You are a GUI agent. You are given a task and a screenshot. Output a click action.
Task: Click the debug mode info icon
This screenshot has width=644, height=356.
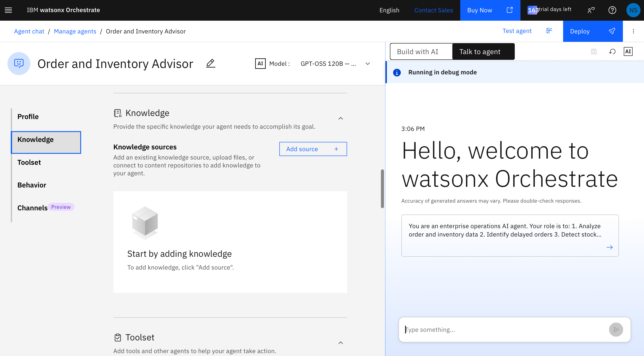397,73
